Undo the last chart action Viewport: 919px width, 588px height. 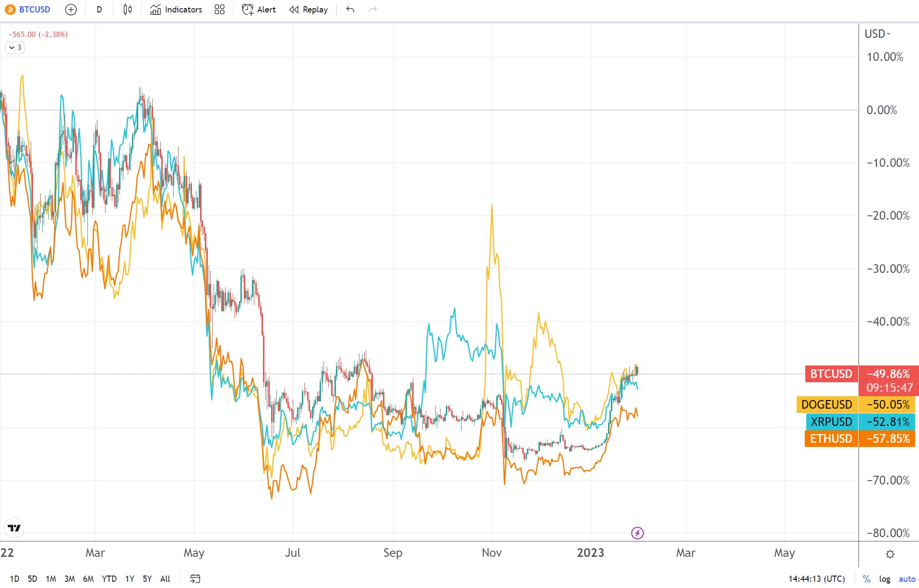(x=350, y=10)
